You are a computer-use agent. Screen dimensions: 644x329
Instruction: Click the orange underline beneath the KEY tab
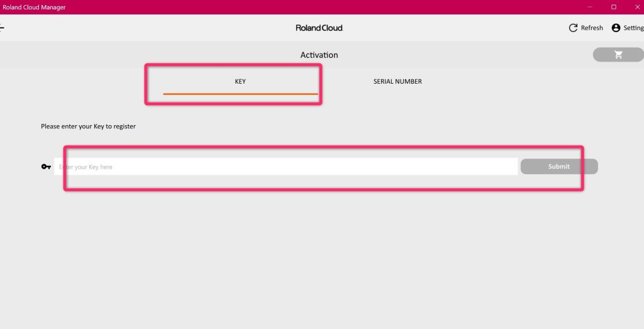coord(240,94)
